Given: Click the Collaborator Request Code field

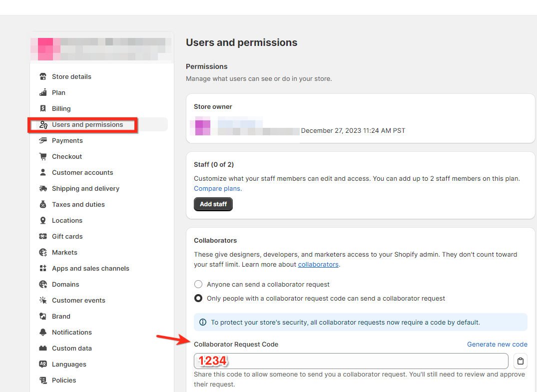Looking at the screenshot, I should pyautogui.click(x=351, y=361).
